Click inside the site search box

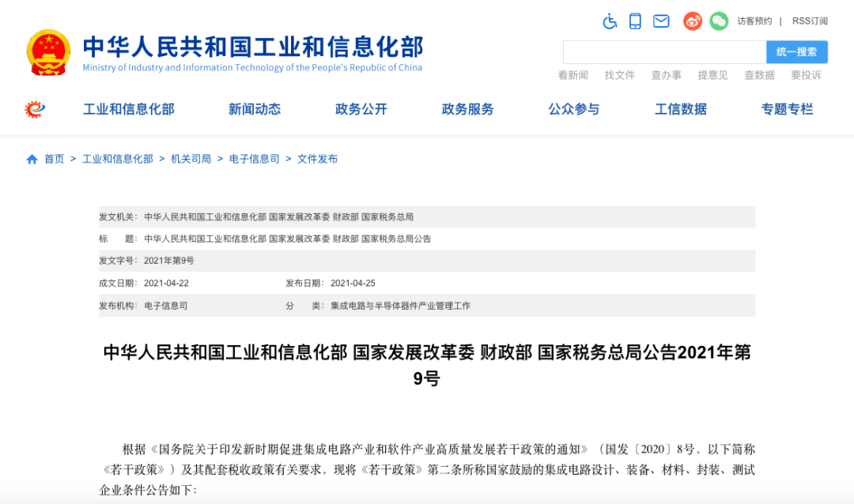[664, 51]
